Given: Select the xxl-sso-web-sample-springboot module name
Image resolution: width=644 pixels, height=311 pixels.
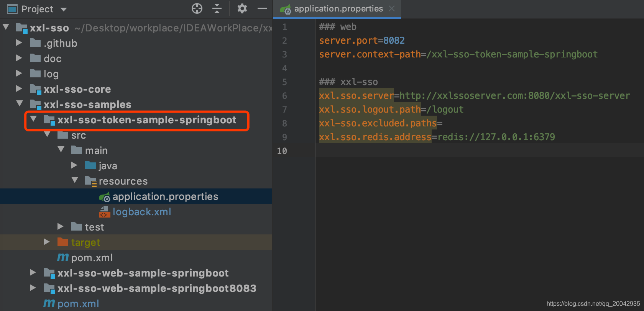Looking at the screenshot, I should coord(143,273).
